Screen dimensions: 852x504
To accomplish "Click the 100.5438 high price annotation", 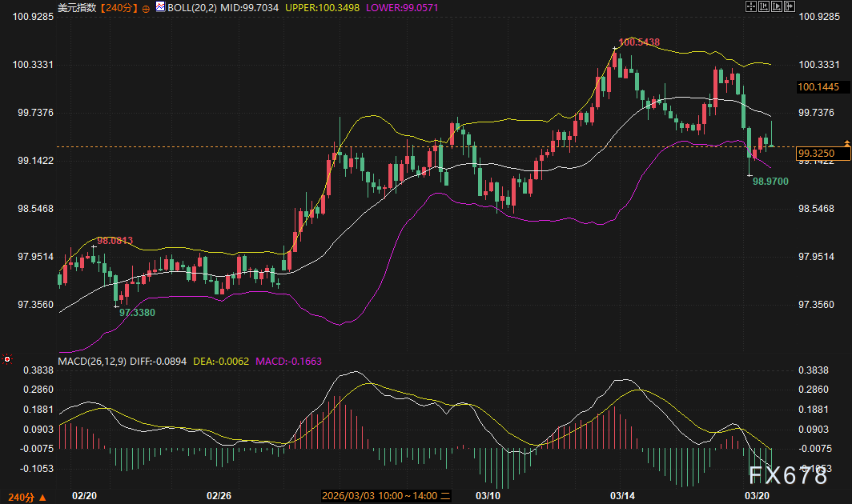I will coord(639,42).
